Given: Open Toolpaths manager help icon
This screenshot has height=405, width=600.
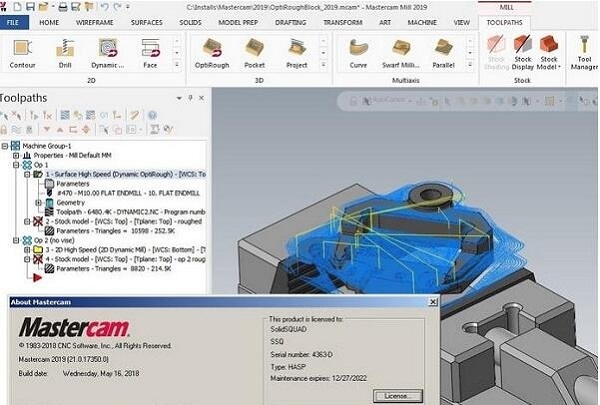Looking at the screenshot, I should (x=152, y=115).
